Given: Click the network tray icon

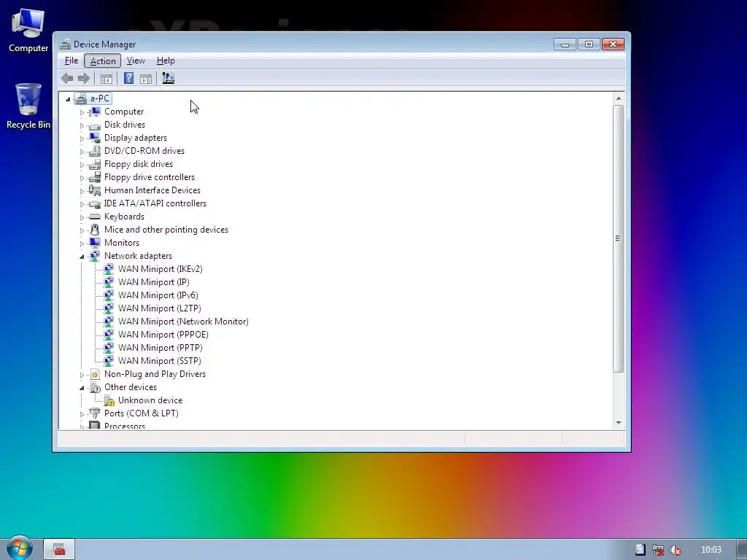Looking at the screenshot, I should pyautogui.click(x=658, y=550).
